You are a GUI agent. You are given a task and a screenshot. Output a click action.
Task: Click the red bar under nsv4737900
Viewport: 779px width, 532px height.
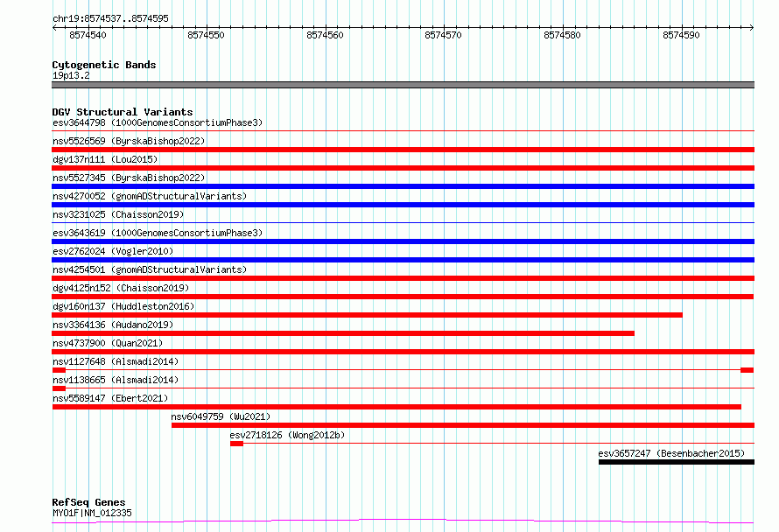(403, 352)
